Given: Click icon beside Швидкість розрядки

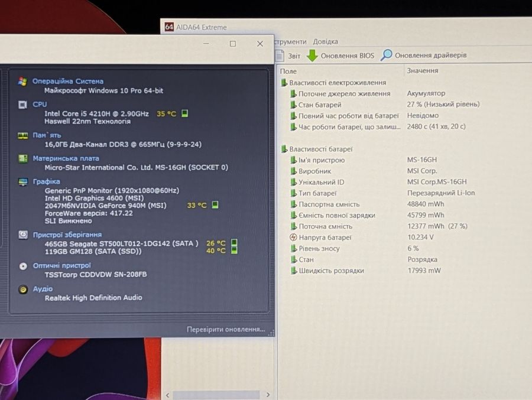Looking at the screenshot, I should point(293,271).
